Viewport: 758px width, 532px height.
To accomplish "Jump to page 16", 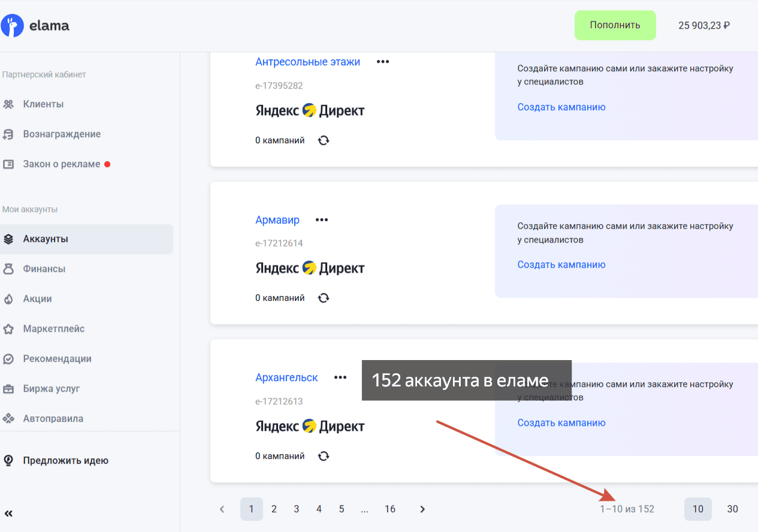I will pos(390,509).
